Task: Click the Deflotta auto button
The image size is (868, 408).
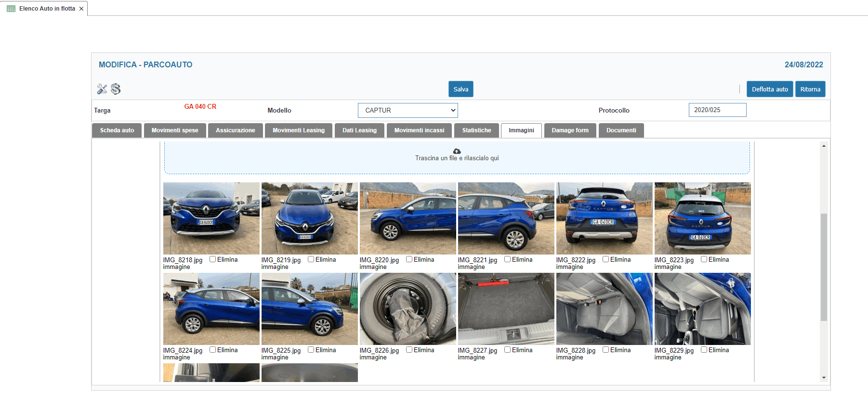Action: coord(770,89)
